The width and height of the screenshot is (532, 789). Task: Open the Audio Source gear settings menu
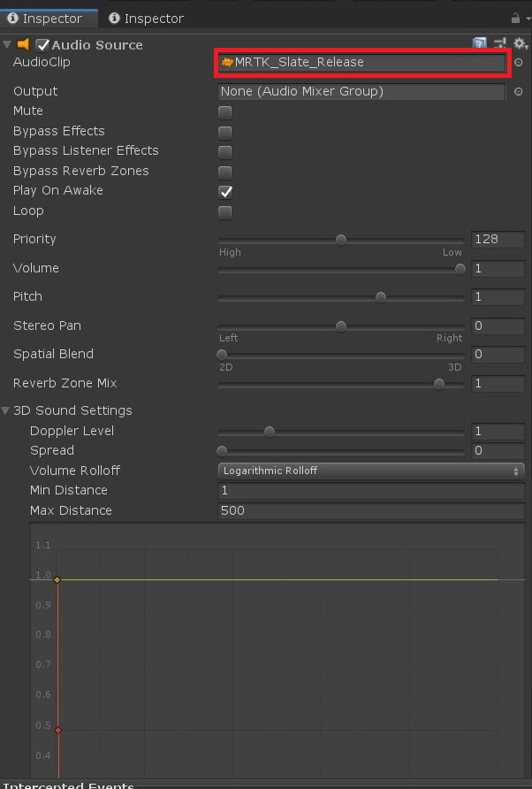coord(520,43)
